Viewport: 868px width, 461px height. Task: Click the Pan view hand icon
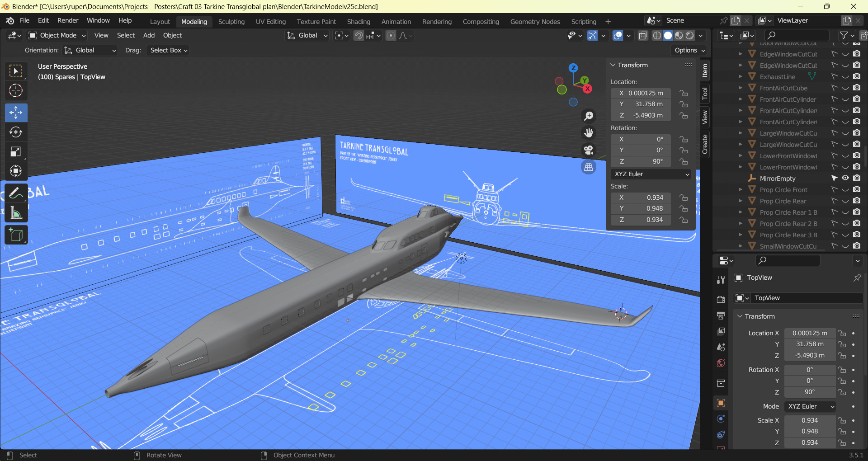pos(589,133)
